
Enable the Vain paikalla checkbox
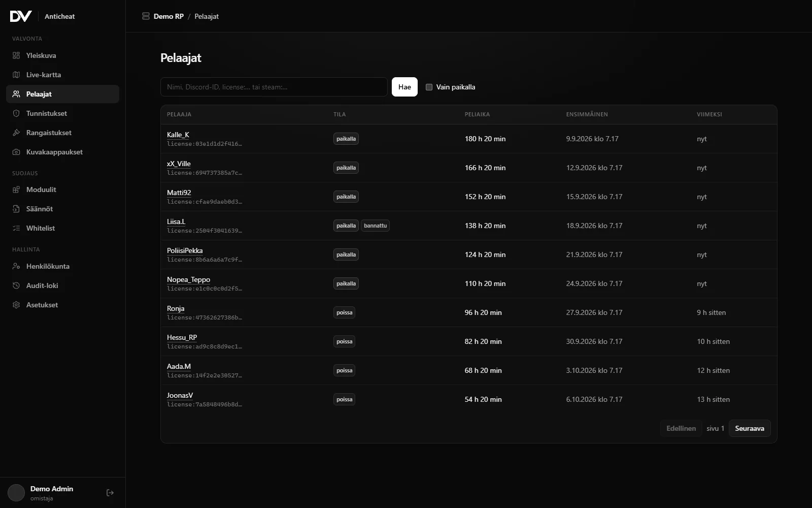(x=429, y=87)
